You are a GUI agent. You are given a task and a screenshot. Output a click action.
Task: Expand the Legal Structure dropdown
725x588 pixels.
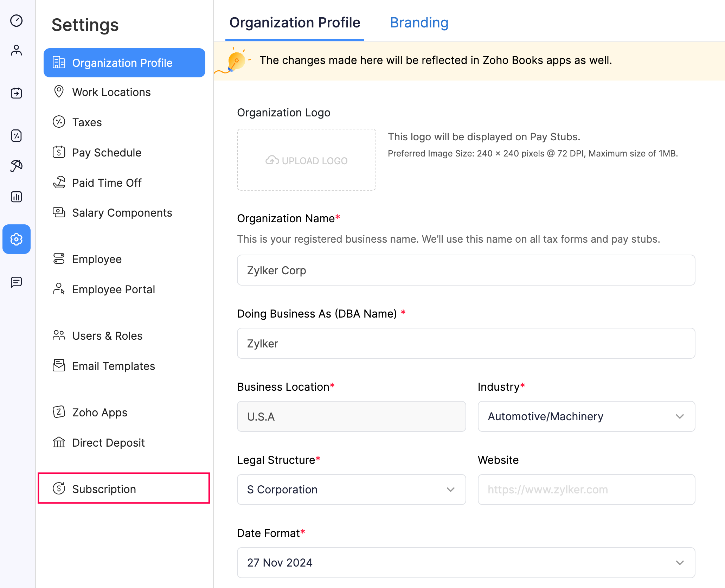pos(351,490)
